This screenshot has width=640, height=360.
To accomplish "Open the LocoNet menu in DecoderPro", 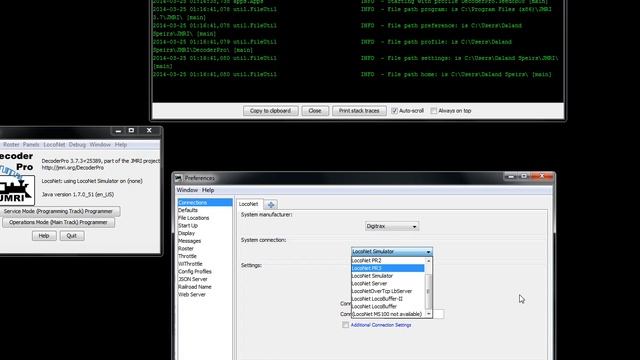I will [54, 144].
